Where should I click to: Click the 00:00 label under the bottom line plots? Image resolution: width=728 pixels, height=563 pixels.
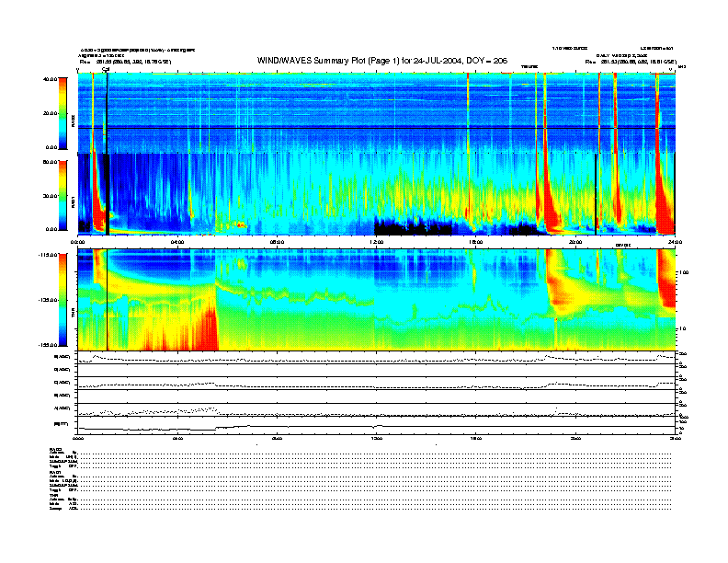pos(79,440)
